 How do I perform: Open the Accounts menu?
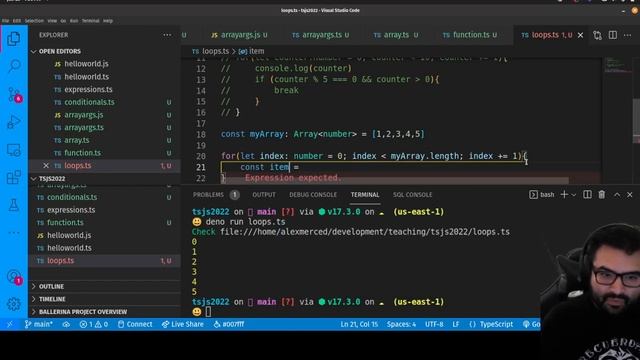pos(14,277)
